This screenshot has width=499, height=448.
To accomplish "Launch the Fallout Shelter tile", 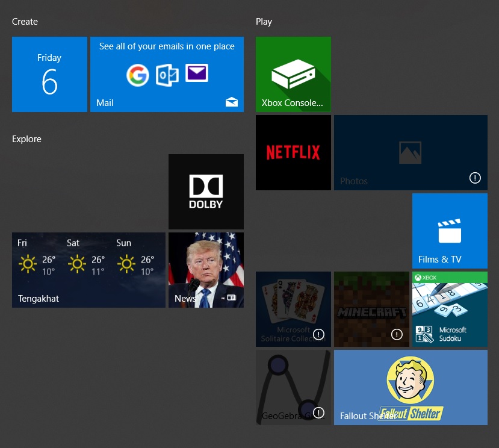I will [x=411, y=388].
